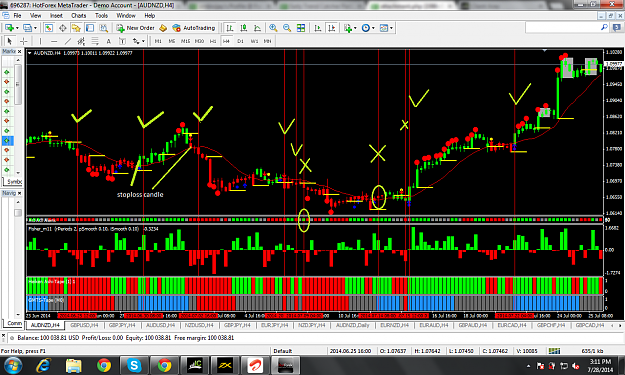Select the text label tool
The width and height of the screenshot is (625, 375).
[x=122, y=41]
